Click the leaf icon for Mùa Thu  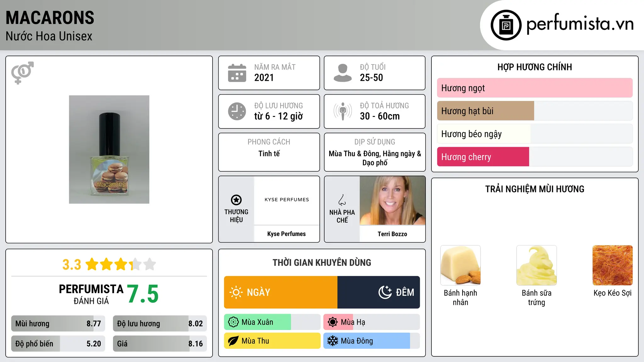point(233,341)
